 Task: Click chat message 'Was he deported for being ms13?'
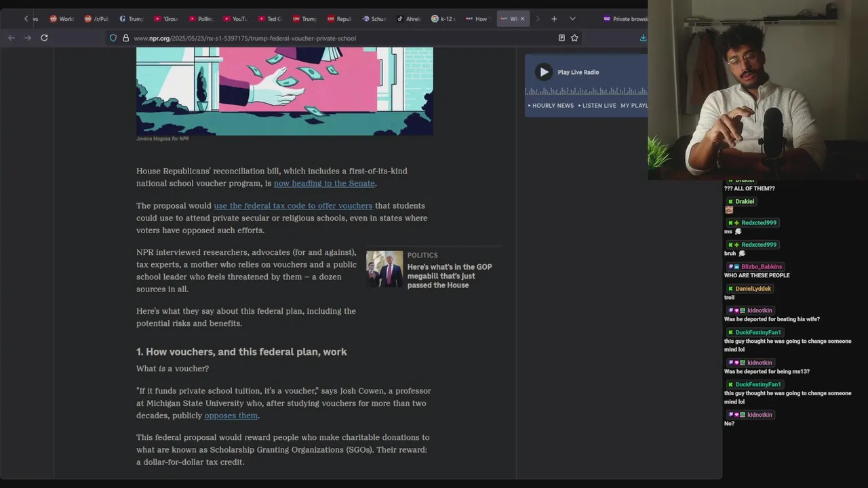click(766, 371)
